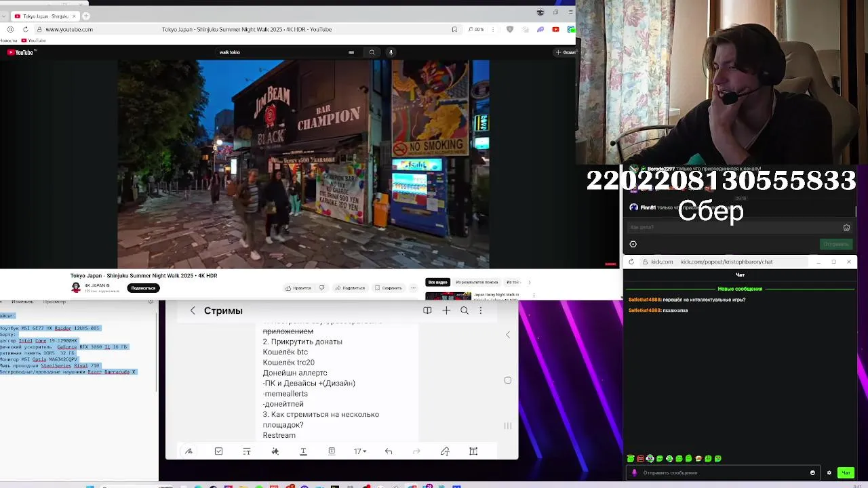Open the 'Изменить' menu in Notepad
This screenshot has height=488, width=868.
(22, 302)
